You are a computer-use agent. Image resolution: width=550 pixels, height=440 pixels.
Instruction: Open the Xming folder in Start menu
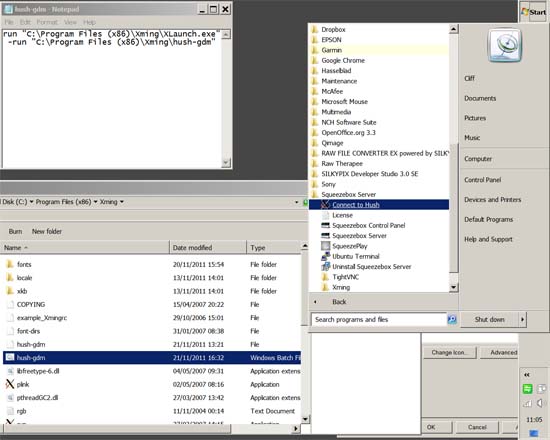[341, 287]
